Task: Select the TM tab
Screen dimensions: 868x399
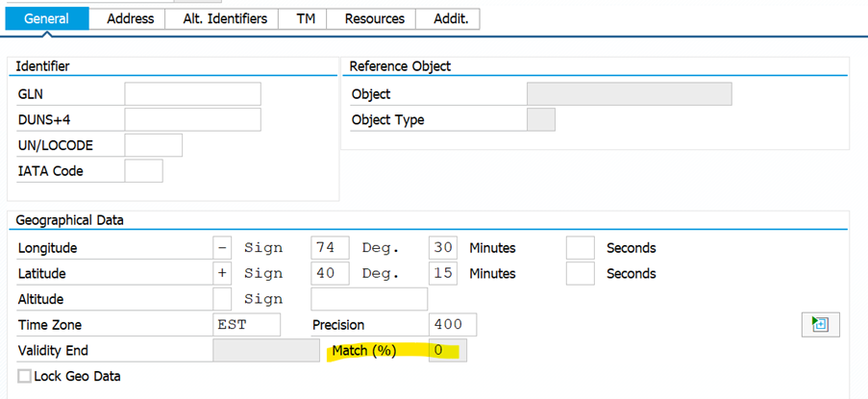Action: point(305,18)
